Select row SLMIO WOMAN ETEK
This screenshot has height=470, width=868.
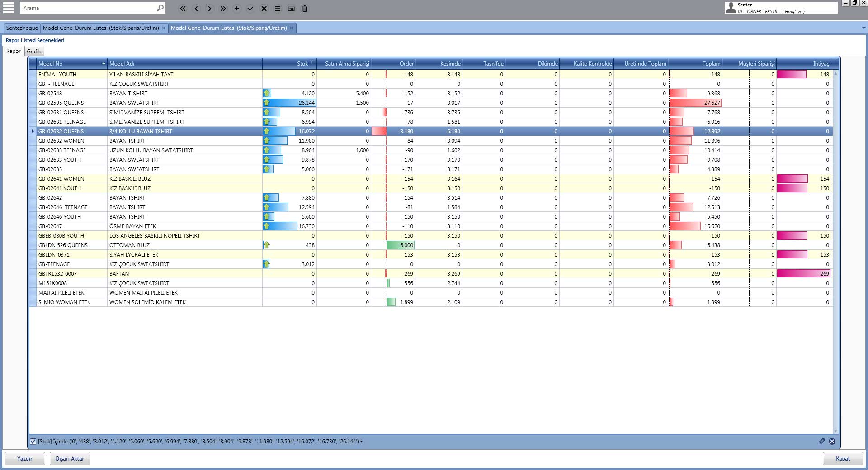pyautogui.click(x=431, y=302)
